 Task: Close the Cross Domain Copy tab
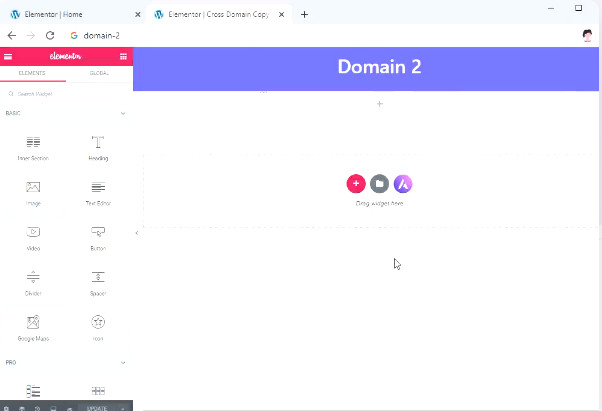pos(281,15)
